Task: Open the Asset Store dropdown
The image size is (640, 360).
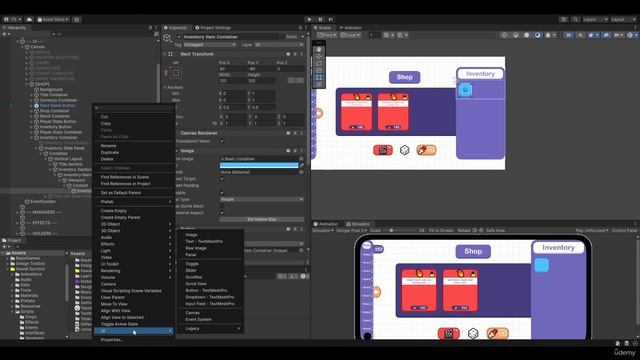Action: pyautogui.click(x=53, y=19)
